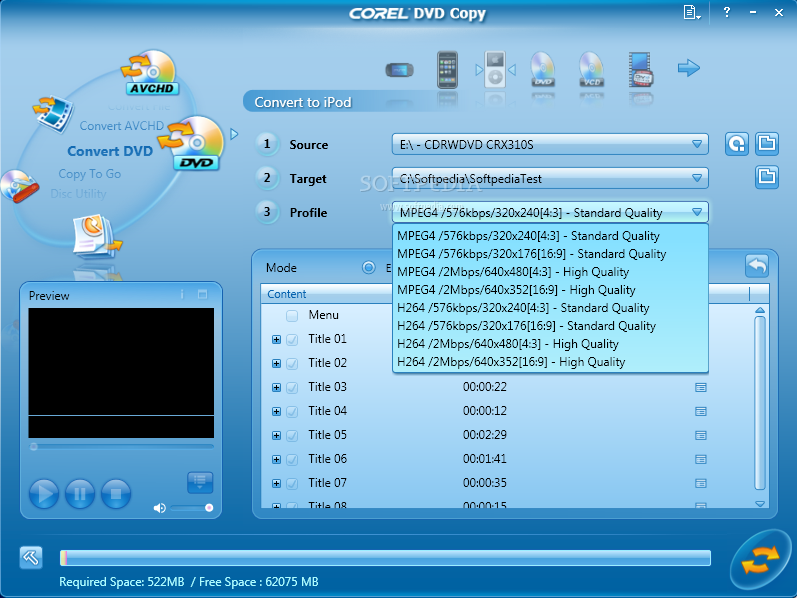Viewport: 797px width, 598px height.
Task: Click the start conversion orange arrows button
Action: pyautogui.click(x=760, y=560)
